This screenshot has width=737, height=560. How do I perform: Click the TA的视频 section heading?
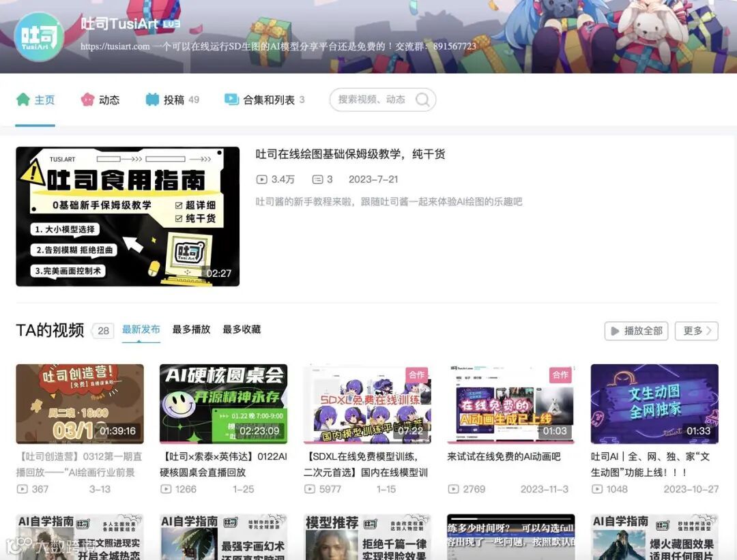pyautogui.click(x=50, y=330)
